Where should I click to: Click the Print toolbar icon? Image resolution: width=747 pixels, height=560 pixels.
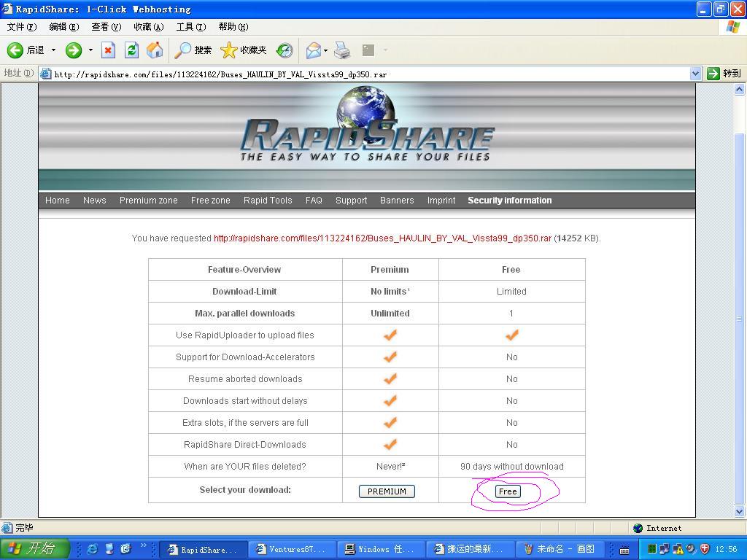point(342,50)
